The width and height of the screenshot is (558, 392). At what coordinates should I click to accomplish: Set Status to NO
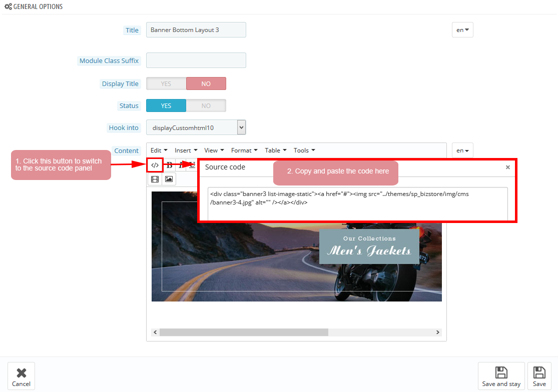(206, 106)
